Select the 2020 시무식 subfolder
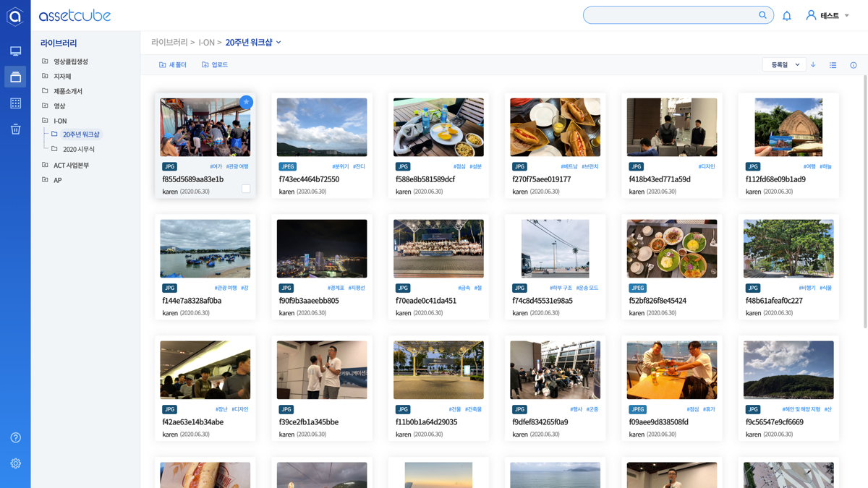 79,150
